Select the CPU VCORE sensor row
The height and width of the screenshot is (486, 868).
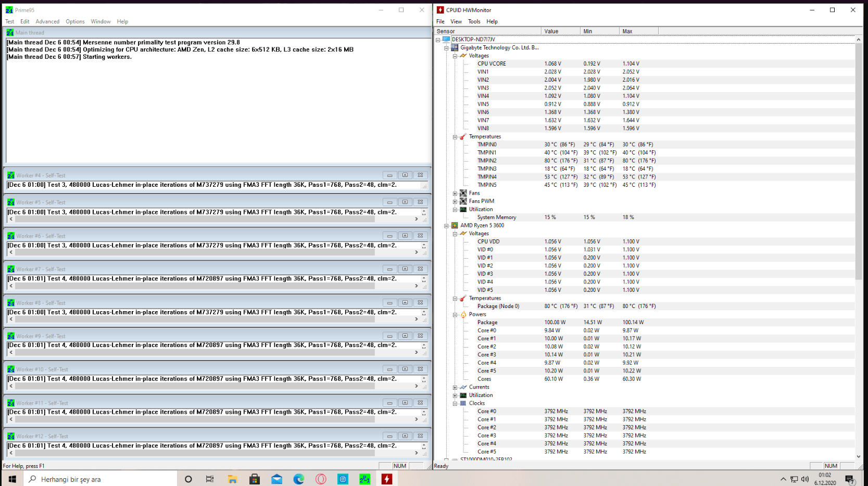point(646,64)
